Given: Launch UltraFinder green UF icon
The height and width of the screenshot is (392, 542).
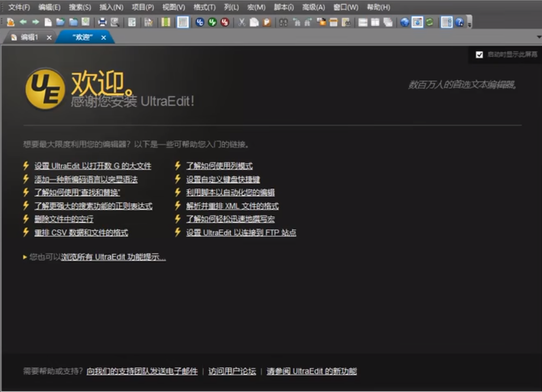Looking at the screenshot, I should pos(212,22).
